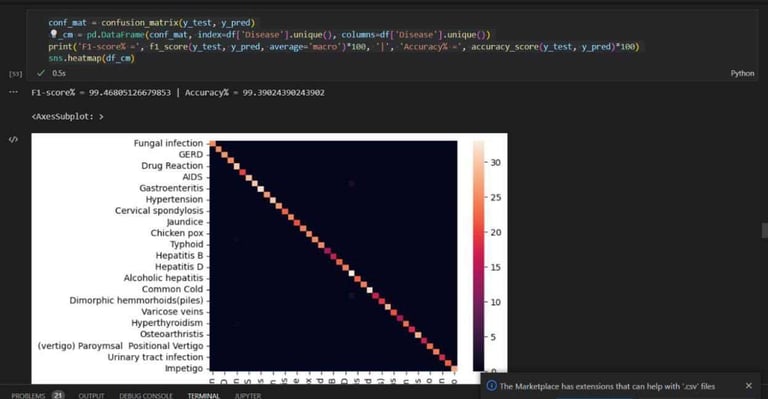Click the lightbulb code action icon

pyautogui.click(x=54, y=34)
